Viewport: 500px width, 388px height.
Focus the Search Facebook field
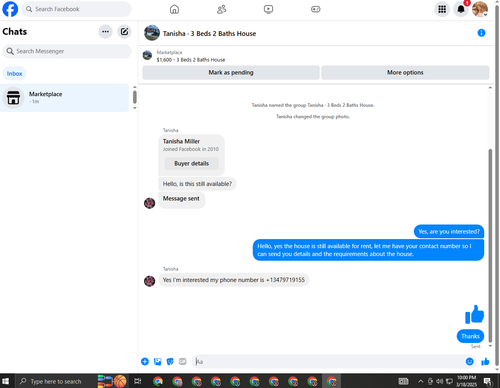77,9
